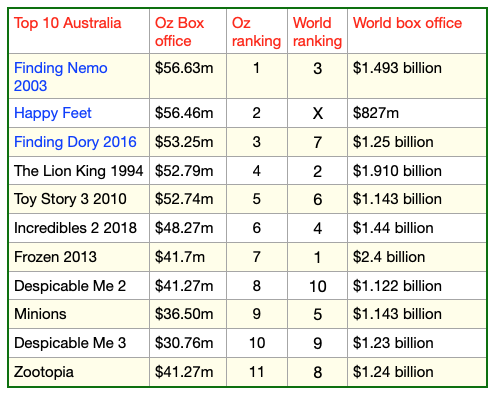Open the Happy Feet link

click(53, 113)
